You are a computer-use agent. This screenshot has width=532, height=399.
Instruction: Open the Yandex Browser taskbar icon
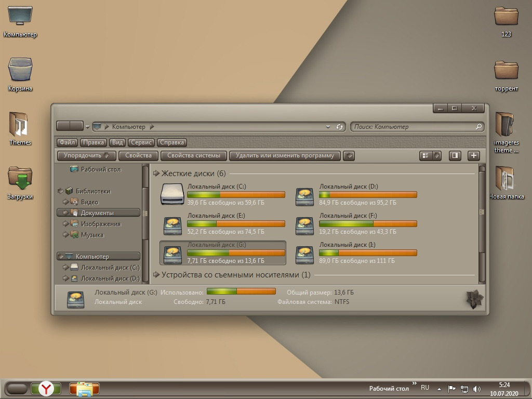46,388
